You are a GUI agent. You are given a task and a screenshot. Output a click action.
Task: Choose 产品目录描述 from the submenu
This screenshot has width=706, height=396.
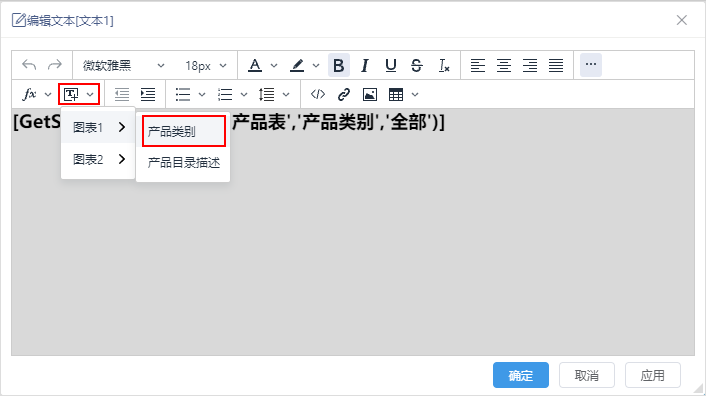184,163
